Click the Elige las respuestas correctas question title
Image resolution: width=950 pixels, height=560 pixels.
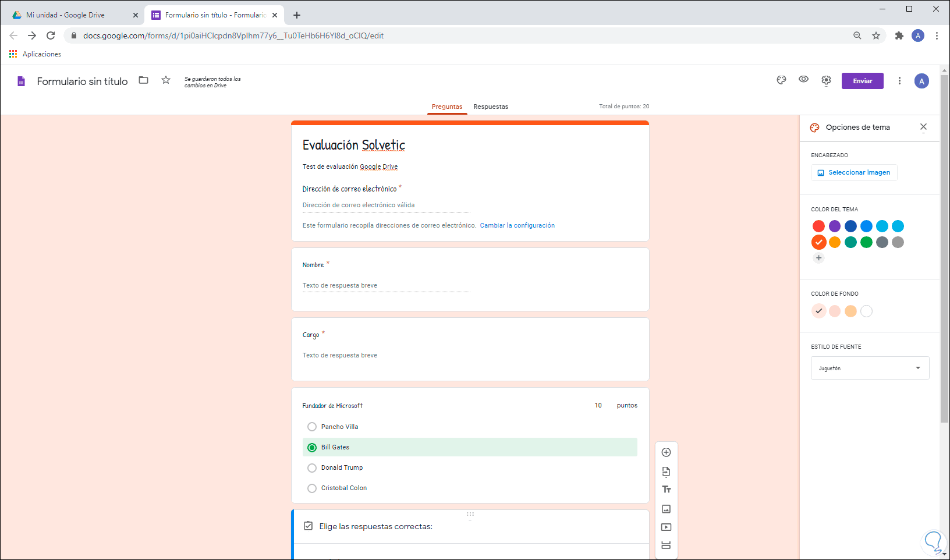[x=375, y=526]
